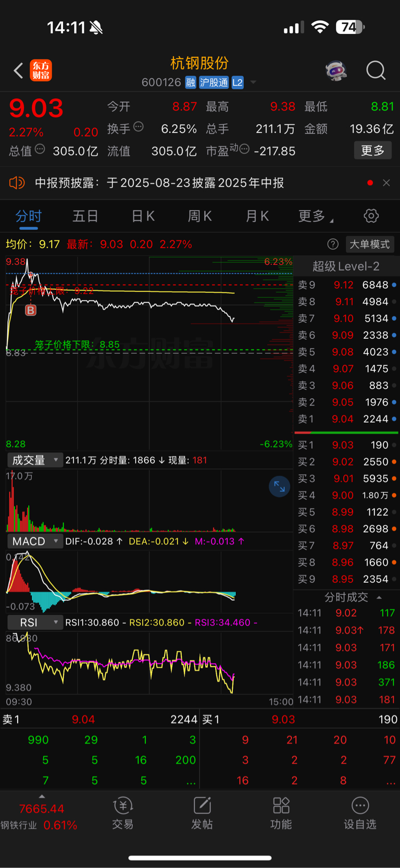Tap the current price 9.03
This screenshot has width=400, height=868.
(36, 108)
